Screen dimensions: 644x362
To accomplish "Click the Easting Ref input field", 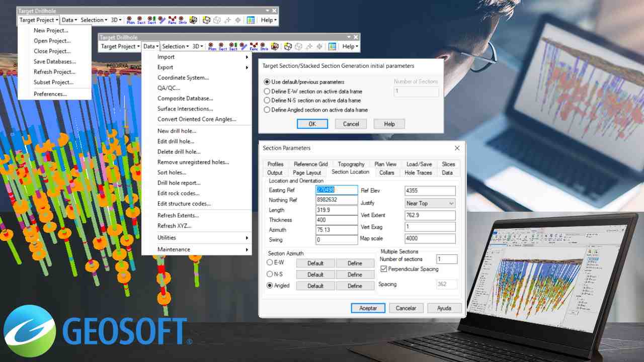I will pos(337,190).
